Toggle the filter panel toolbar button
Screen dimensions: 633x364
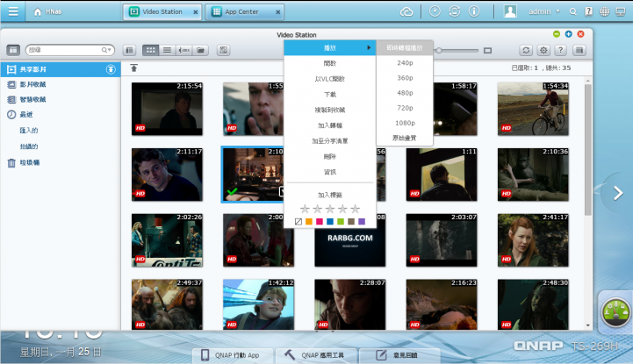coord(129,50)
